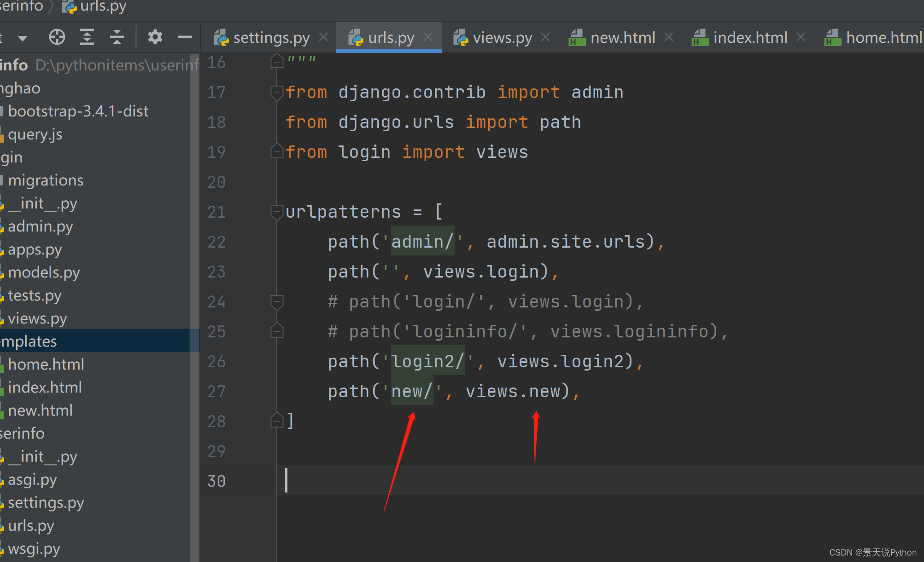Collapse fold marker at line 19
The width and height of the screenshot is (924, 562).
click(x=277, y=151)
